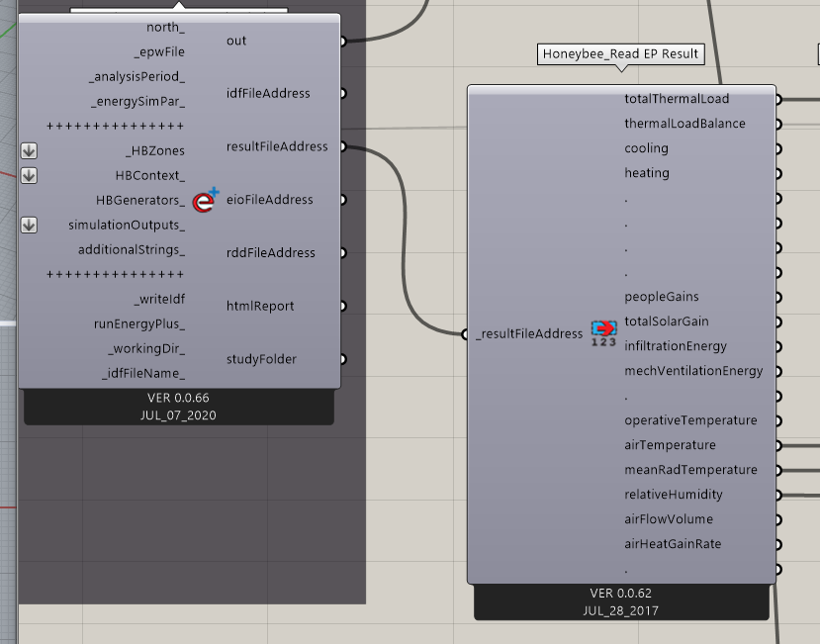Image resolution: width=820 pixels, height=644 pixels.
Task: Click the HBGenerators_ input label
Action: tap(140, 201)
